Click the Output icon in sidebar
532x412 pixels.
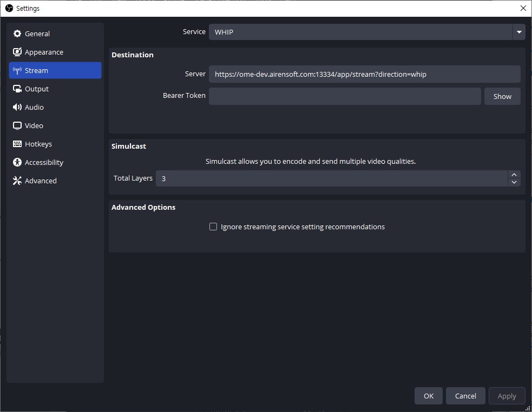(x=17, y=89)
